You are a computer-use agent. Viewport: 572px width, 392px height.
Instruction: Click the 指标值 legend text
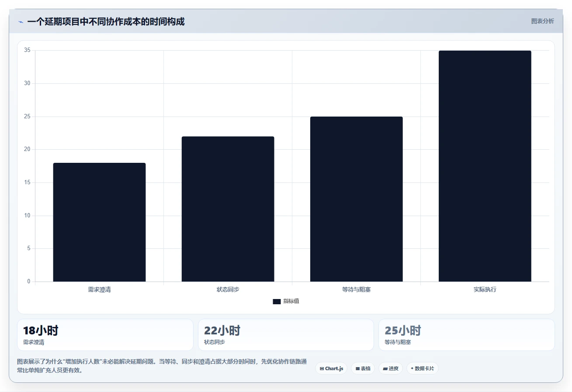[x=291, y=301]
